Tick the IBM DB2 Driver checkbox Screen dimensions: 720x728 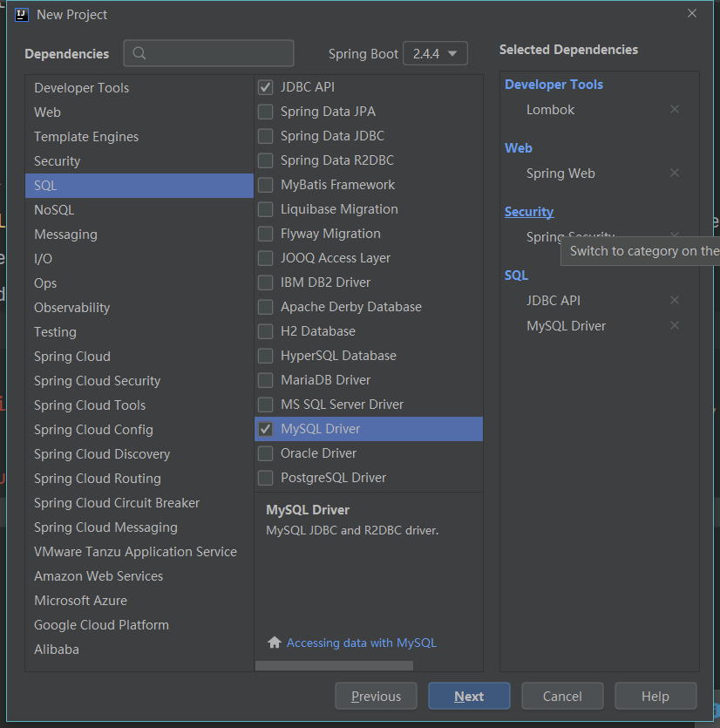pyautogui.click(x=266, y=282)
